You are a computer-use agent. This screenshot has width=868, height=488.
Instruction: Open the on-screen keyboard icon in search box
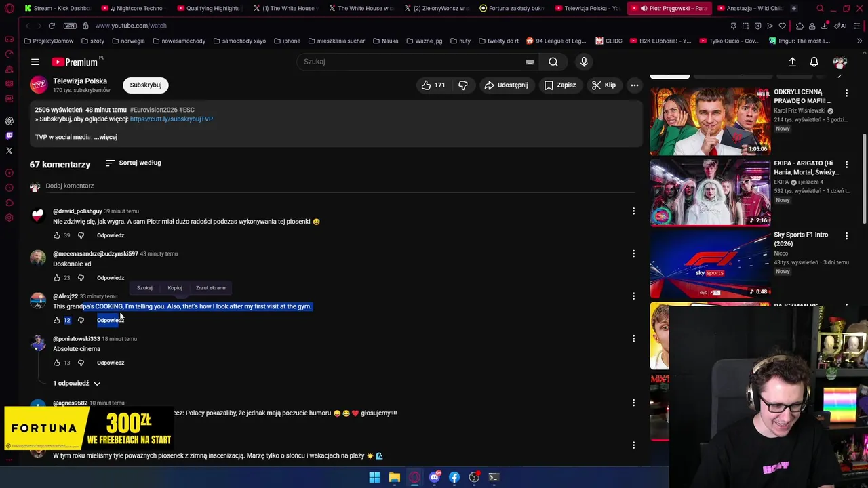530,62
